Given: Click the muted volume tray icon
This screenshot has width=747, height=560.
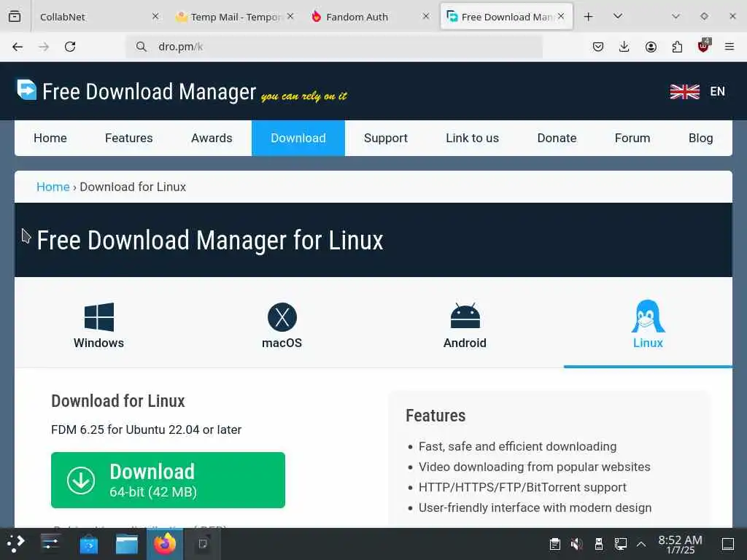Looking at the screenshot, I should pos(576,544).
